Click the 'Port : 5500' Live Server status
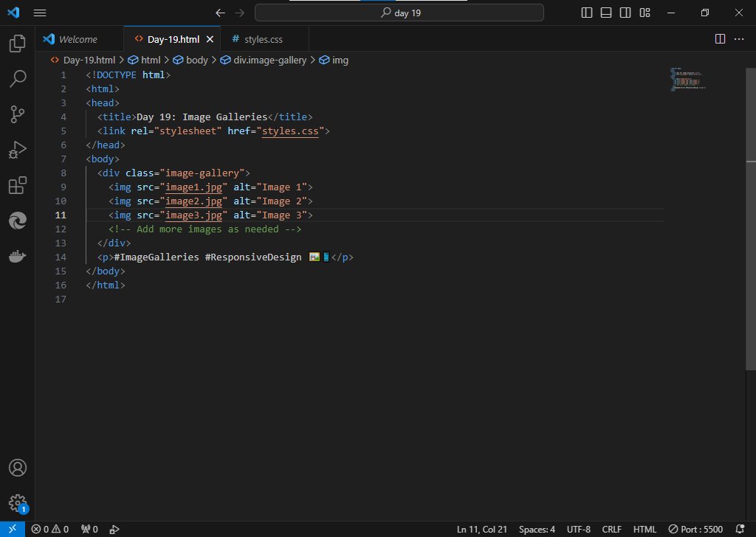 pyautogui.click(x=695, y=530)
